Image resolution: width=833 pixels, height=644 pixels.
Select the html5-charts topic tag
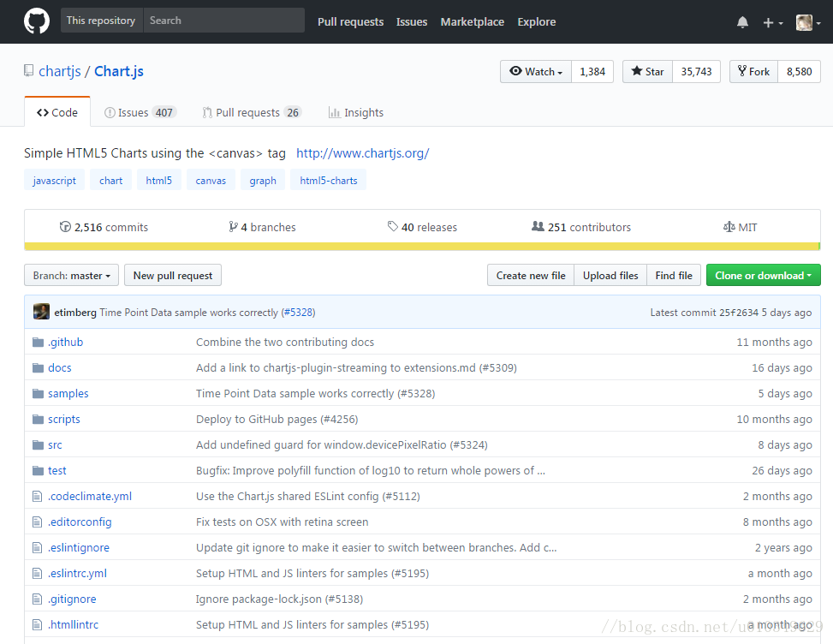(328, 180)
